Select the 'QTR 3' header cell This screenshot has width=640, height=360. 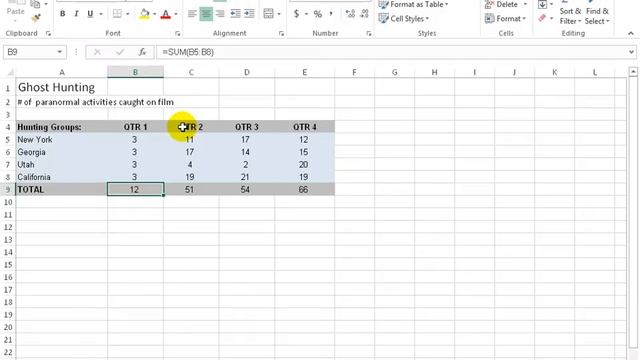[x=247, y=127]
